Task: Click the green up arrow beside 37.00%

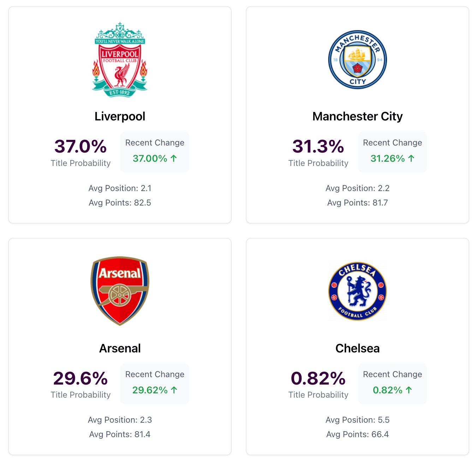Action: [x=174, y=158]
